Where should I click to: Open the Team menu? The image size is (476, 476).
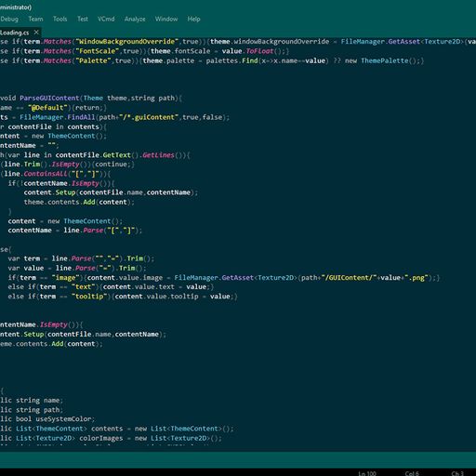pyautogui.click(x=35, y=20)
